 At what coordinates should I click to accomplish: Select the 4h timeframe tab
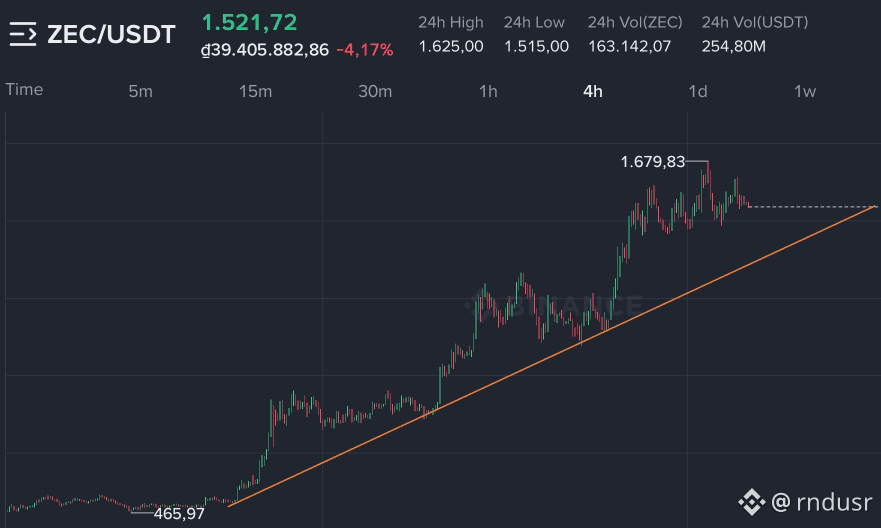point(593,91)
